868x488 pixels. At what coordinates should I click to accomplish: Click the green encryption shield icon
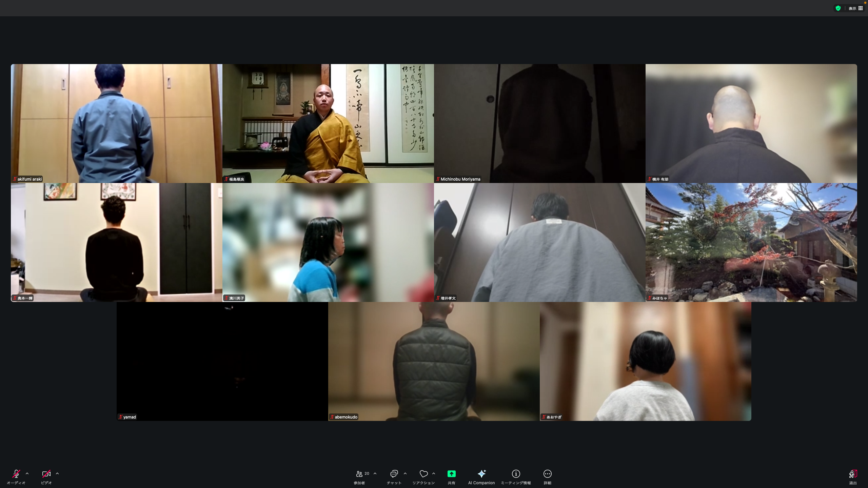[838, 8]
